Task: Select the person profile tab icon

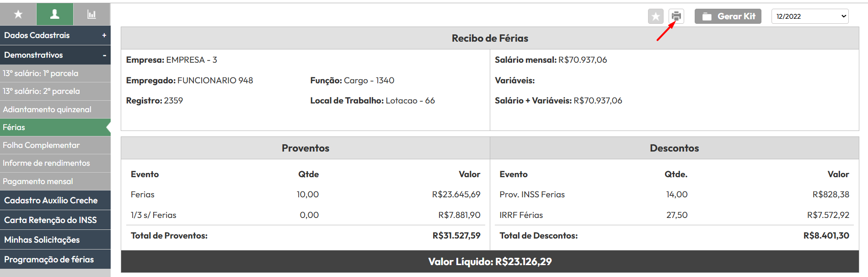Action: [x=55, y=14]
